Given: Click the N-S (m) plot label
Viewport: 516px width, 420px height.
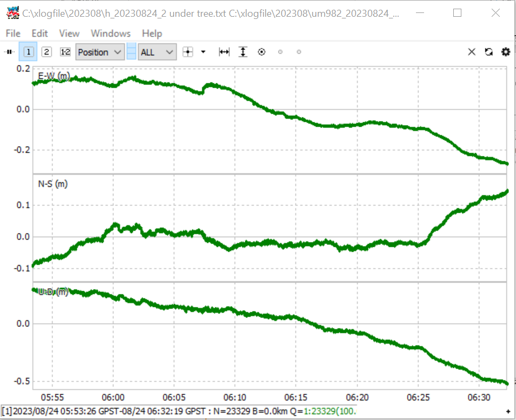Looking at the screenshot, I should (x=53, y=184).
